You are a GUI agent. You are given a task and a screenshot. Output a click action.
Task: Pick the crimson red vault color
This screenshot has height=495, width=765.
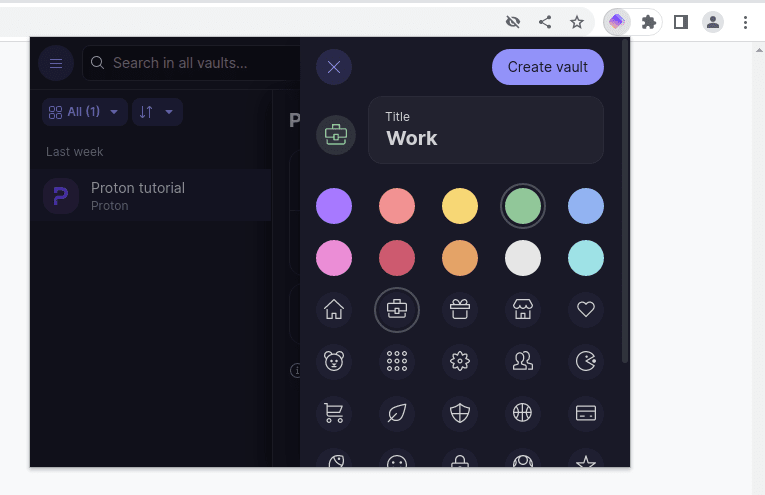click(397, 258)
